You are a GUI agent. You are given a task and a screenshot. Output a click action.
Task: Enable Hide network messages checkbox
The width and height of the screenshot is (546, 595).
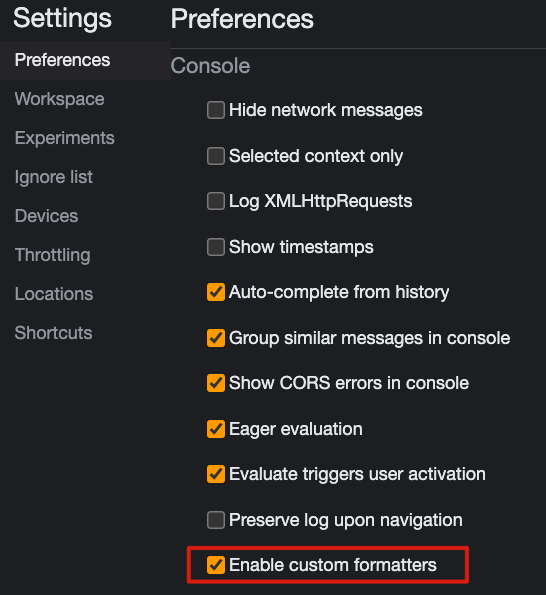coord(216,110)
